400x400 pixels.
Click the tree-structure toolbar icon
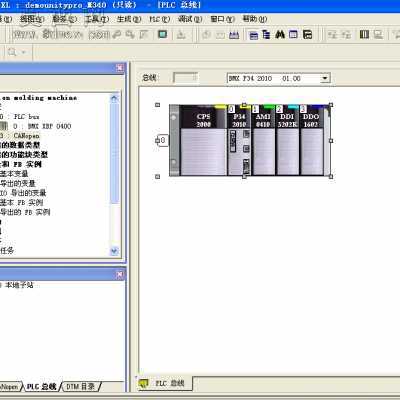[266, 35]
